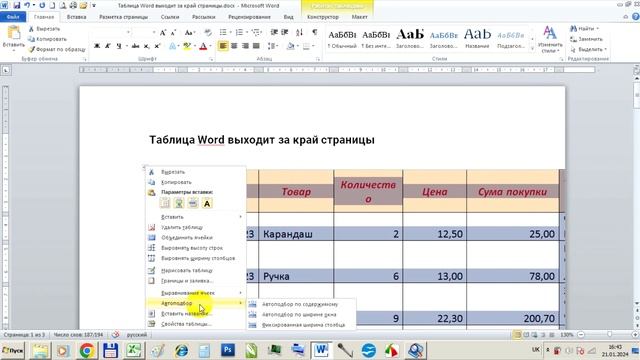Toggle Align Left paragraph alignment
The height and width of the screenshot is (360, 640).
[x=223, y=46]
